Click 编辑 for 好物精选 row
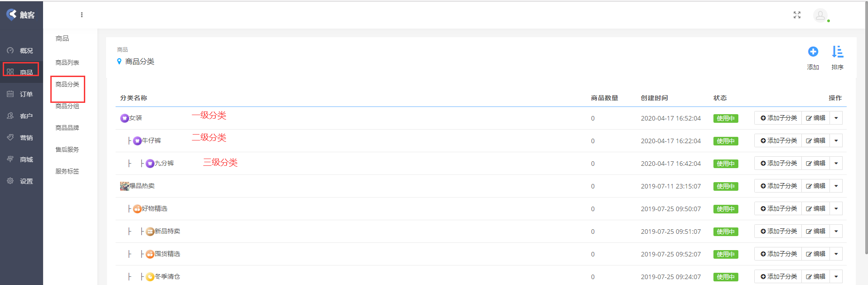Viewport: 868px width, 285px height. (815, 209)
